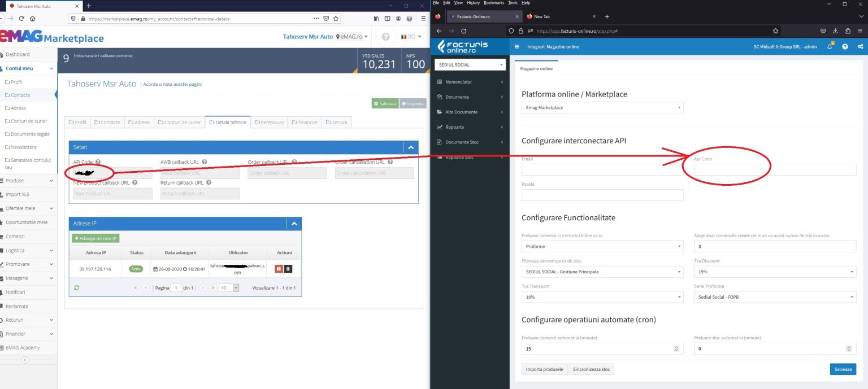The image size is (868, 389).
Task: Click the Importa produsele button
Action: 545,369
